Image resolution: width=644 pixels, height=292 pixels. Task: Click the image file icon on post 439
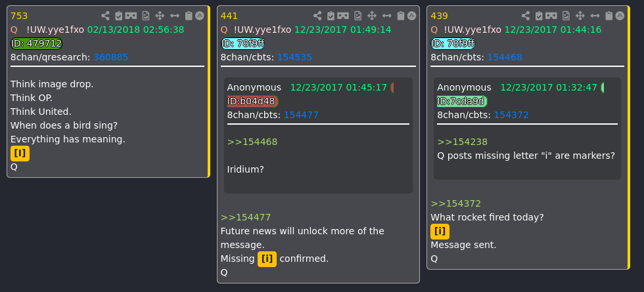point(566,16)
